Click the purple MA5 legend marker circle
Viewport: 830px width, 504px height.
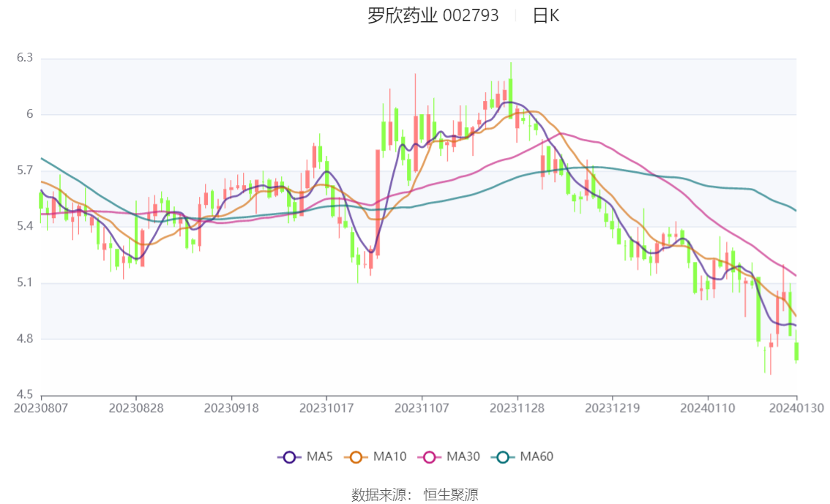(289, 457)
